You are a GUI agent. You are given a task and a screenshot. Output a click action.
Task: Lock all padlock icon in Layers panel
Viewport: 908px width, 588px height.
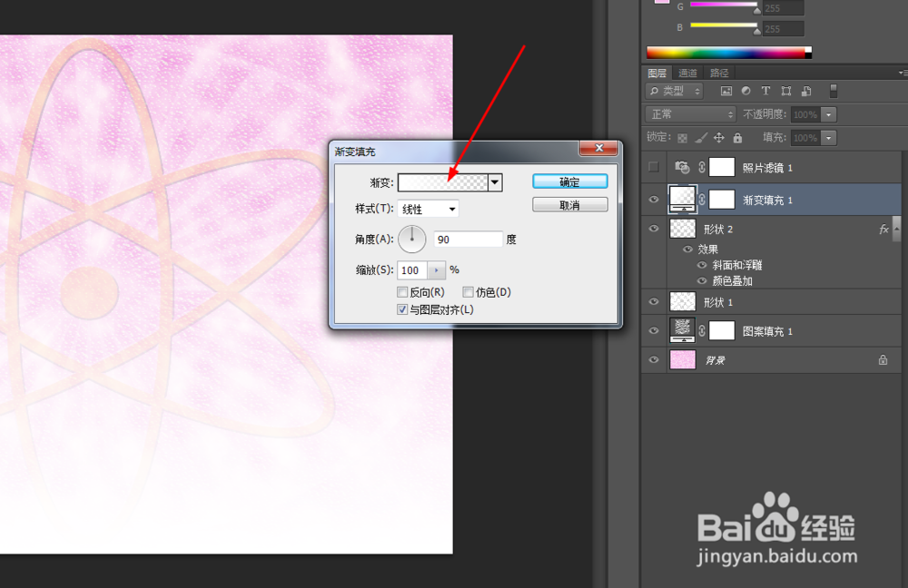point(737,138)
